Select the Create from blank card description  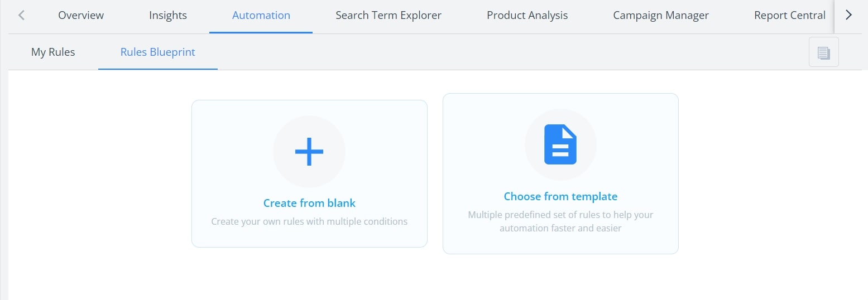309,221
